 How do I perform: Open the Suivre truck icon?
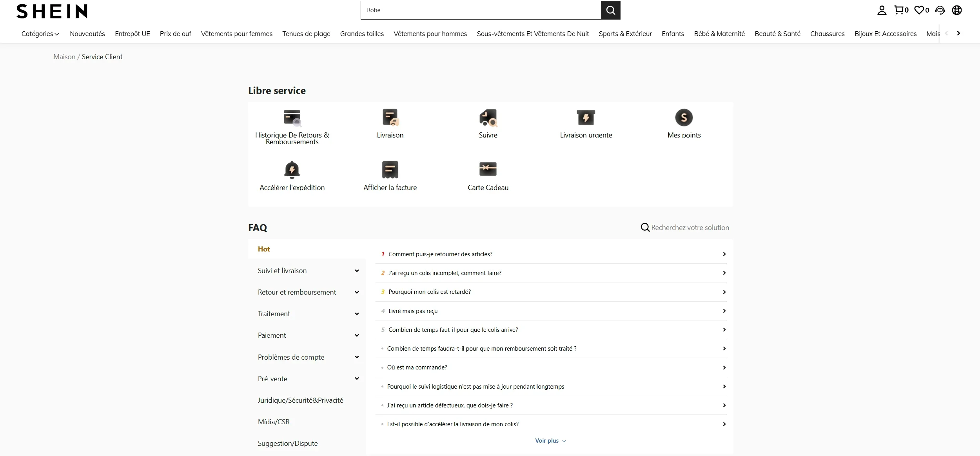tap(488, 118)
